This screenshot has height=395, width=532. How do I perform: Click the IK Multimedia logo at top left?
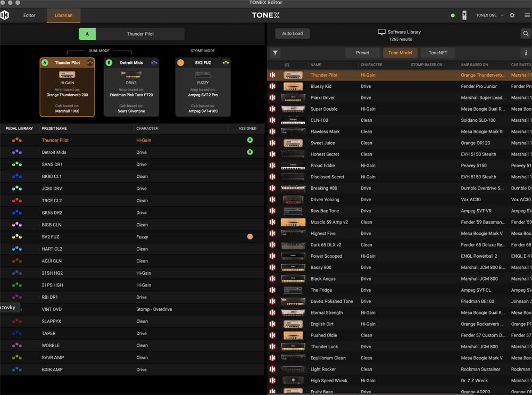tap(5, 15)
